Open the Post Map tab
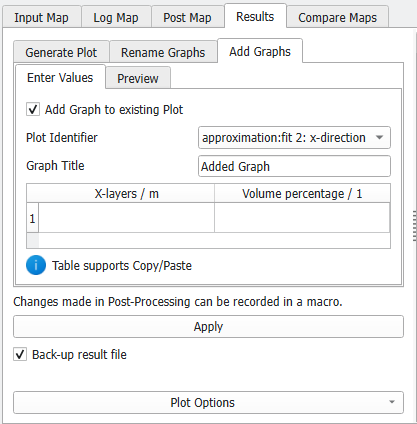 [187, 17]
